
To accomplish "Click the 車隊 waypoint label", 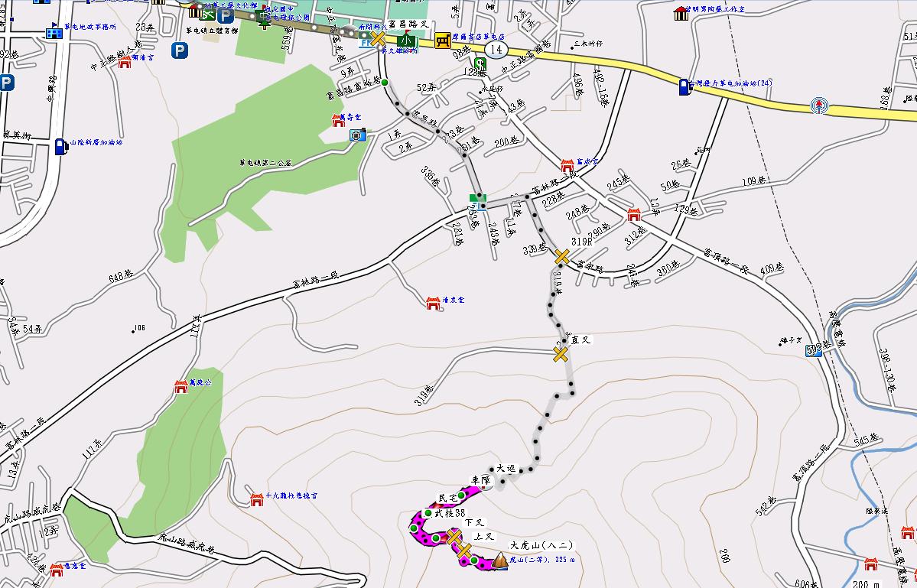I will click(480, 480).
